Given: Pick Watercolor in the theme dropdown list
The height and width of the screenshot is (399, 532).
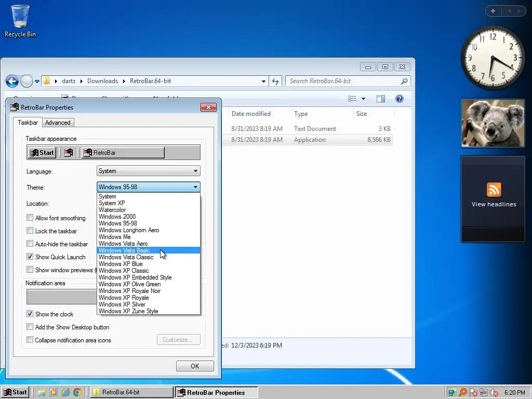Looking at the screenshot, I should (x=148, y=210).
